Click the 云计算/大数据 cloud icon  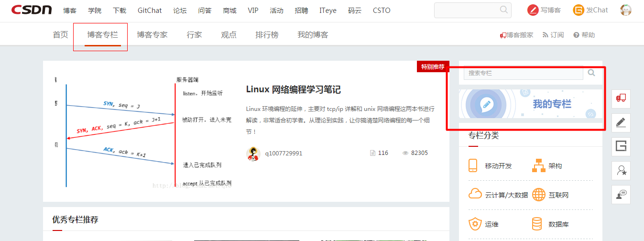click(x=475, y=194)
